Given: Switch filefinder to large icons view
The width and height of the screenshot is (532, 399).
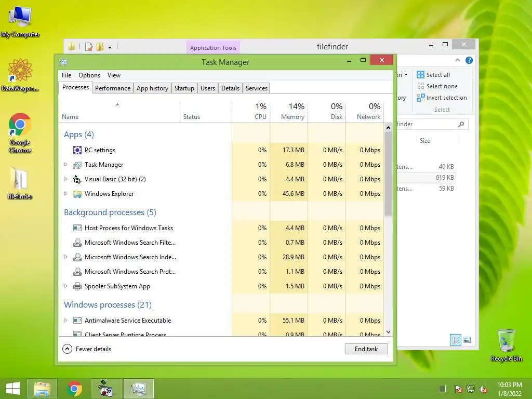Looking at the screenshot, I should pos(467,340).
